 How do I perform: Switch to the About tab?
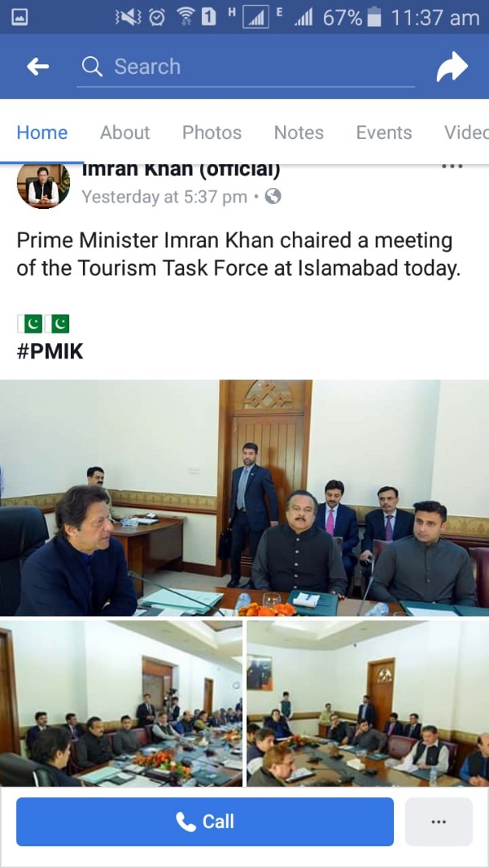click(x=125, y=133)
